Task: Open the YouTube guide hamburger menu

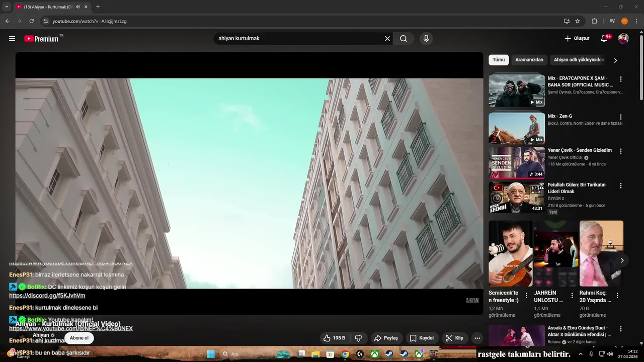Action: pos(12,39)
